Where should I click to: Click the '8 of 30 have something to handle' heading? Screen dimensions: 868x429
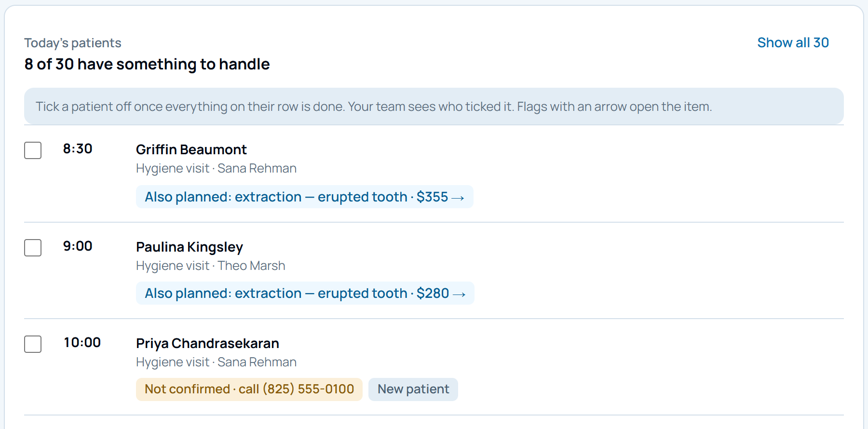point(147,64)
